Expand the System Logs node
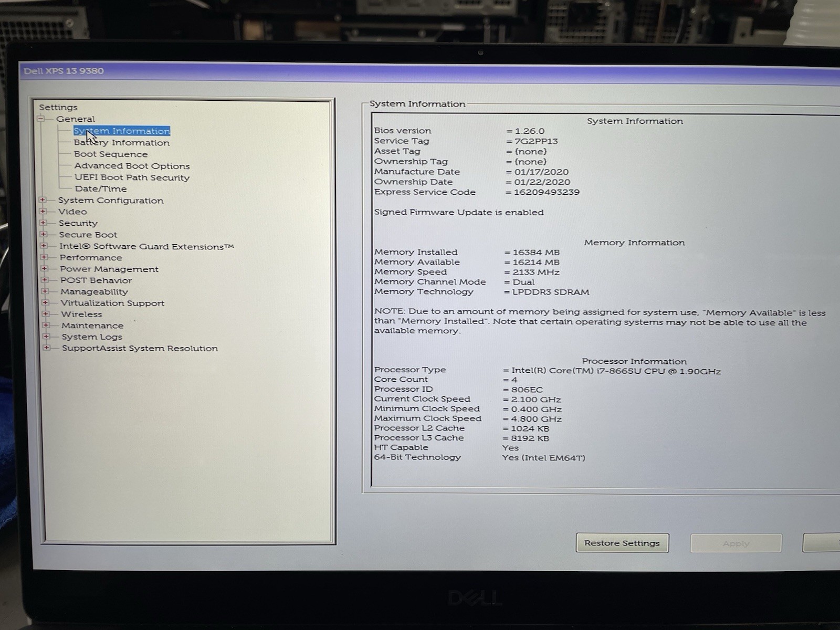This screenshot has width=840, height=630. click(x=46, y=337)
